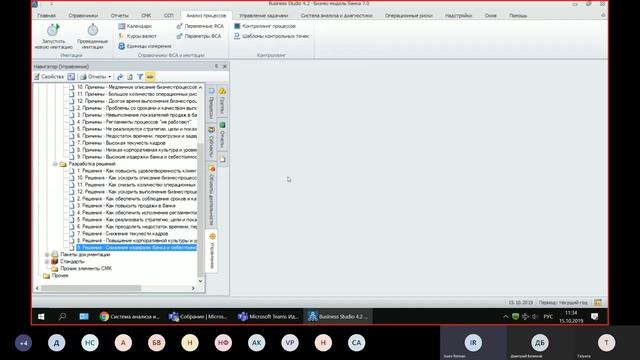Click the blank document vertical tab below Отчеты
Viewport: 640px width, 360px height.
[x=222, y=159]
